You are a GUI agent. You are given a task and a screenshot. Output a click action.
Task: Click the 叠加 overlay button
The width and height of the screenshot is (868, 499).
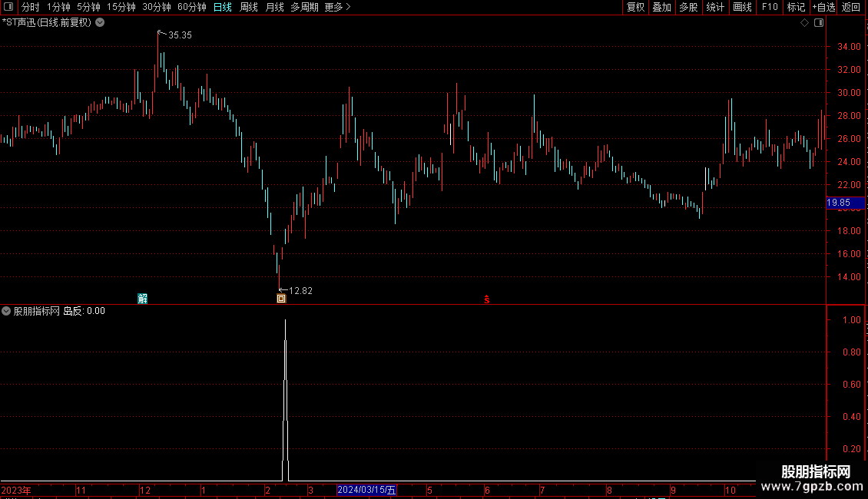click(661, 7)
